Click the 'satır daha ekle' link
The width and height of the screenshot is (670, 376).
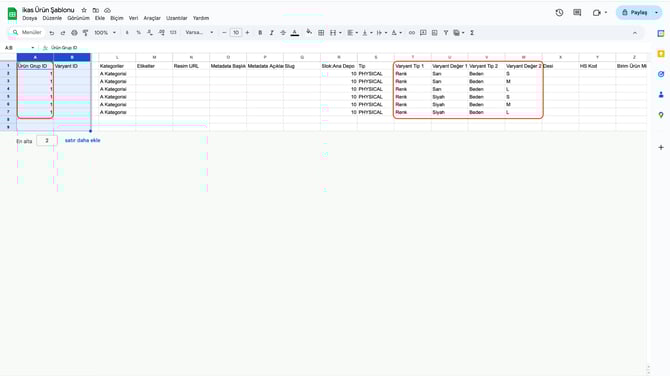point(82,141)
